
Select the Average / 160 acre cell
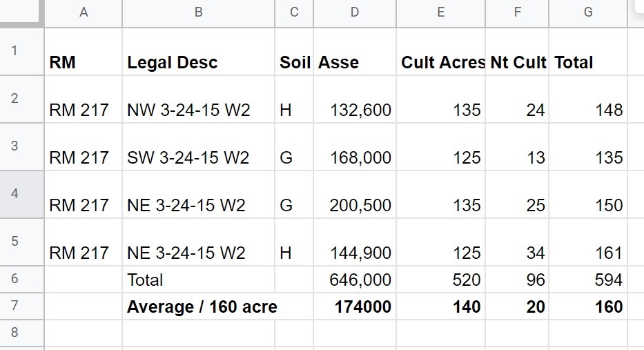tap(198, 306)
